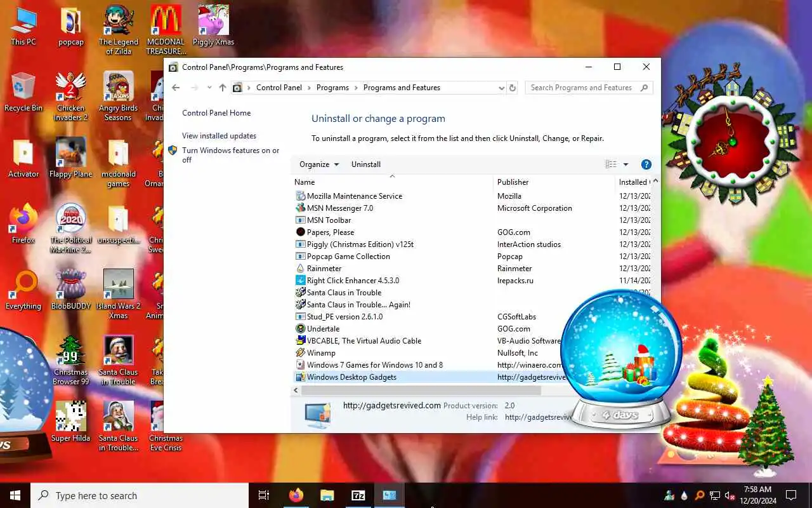Open 7-Zip from the taskbar
Viewport: 812px width, 508px height.
(x=358, y=495)
